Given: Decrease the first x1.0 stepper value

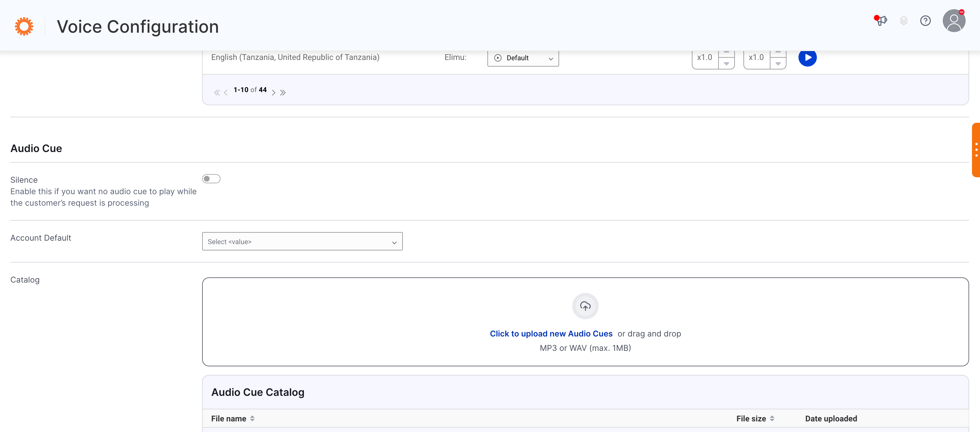Looking at the screenshot, I should pyautogui.click(x=726, y=64).
